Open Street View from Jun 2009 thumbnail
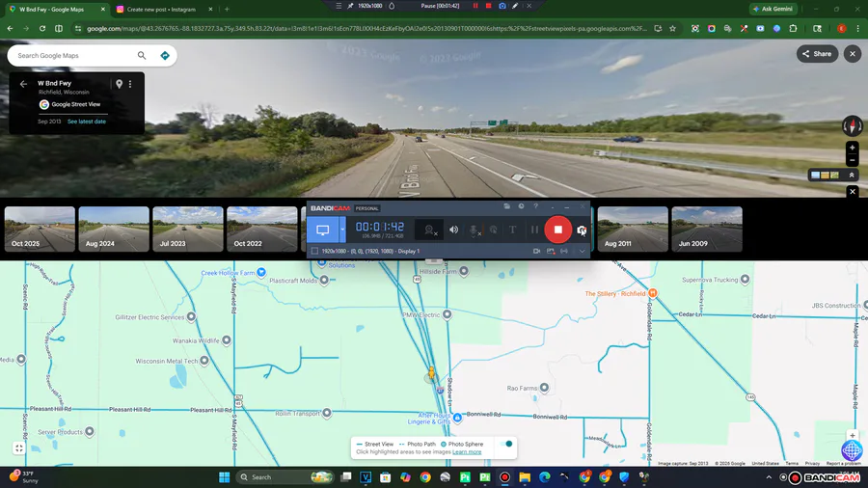 [707, 230]
